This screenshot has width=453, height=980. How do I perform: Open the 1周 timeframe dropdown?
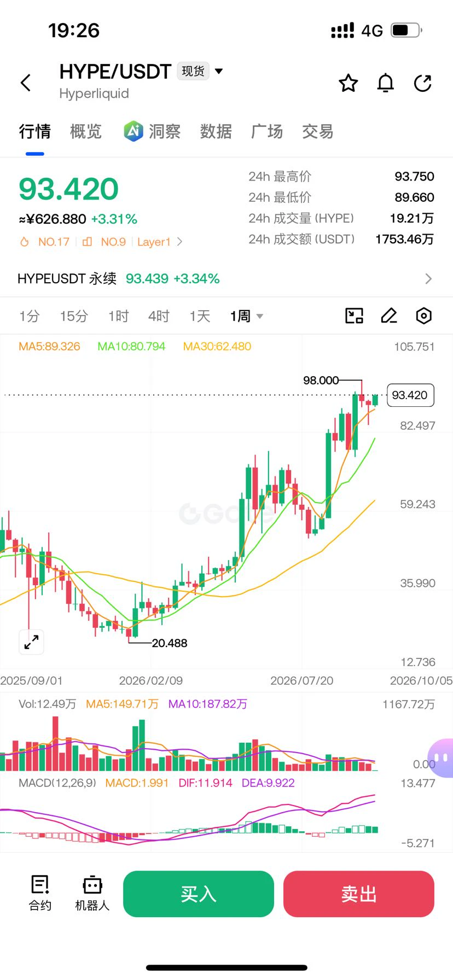246,316
